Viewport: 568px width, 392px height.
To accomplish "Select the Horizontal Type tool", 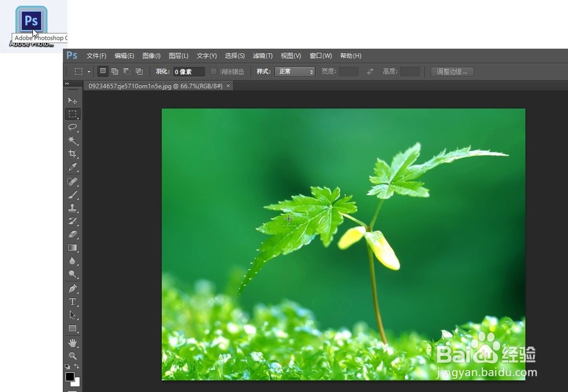I will [73, 302].
